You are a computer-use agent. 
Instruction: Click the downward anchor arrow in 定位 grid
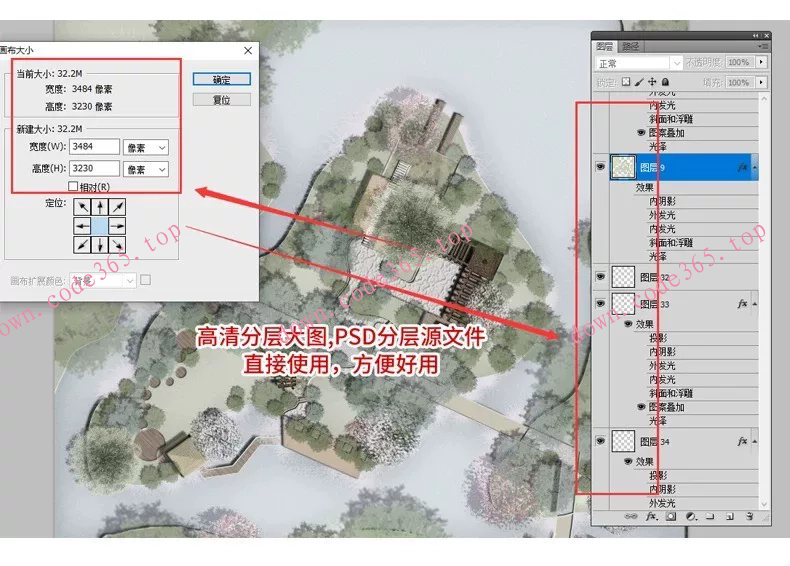click(100, 244)
